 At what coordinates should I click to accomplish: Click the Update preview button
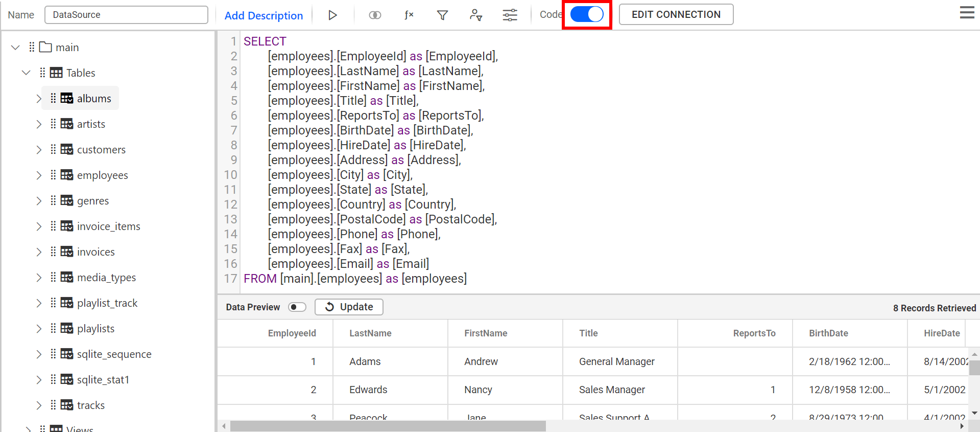click(349, 307)
